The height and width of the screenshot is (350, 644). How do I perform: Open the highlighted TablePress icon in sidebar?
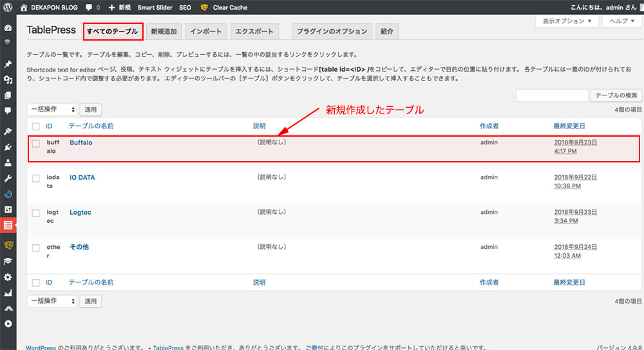[x=8, y=226]
